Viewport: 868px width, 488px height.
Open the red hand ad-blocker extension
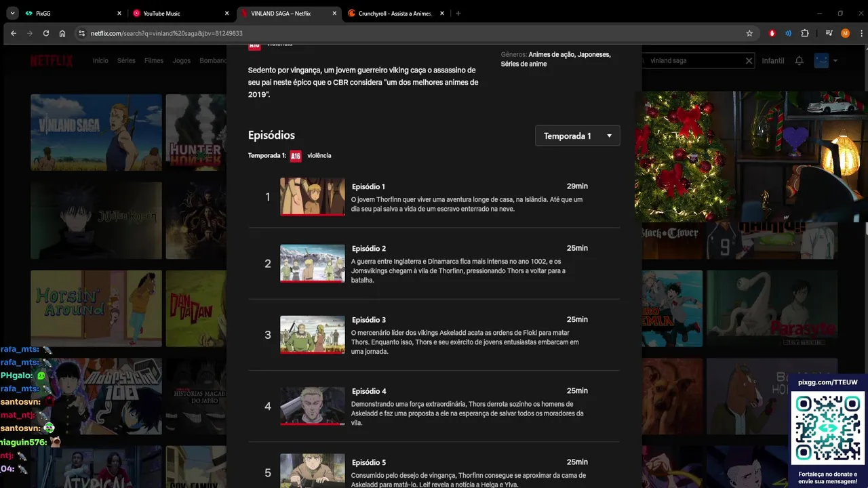(x=772, y=33)
